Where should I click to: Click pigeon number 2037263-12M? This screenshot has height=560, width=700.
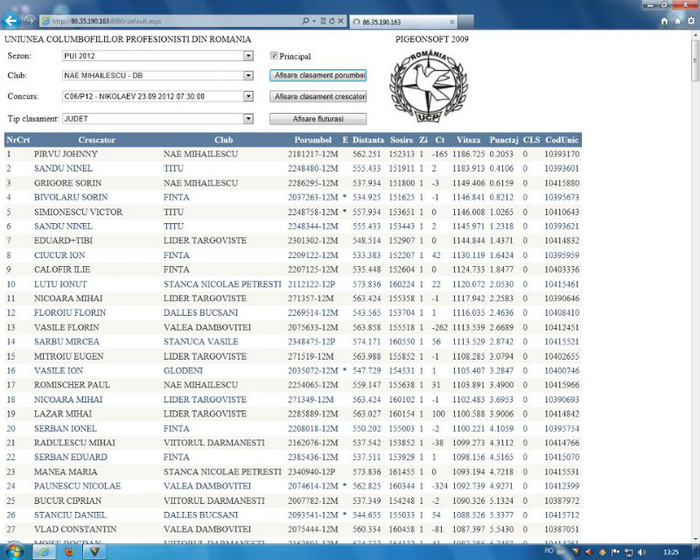313,197
